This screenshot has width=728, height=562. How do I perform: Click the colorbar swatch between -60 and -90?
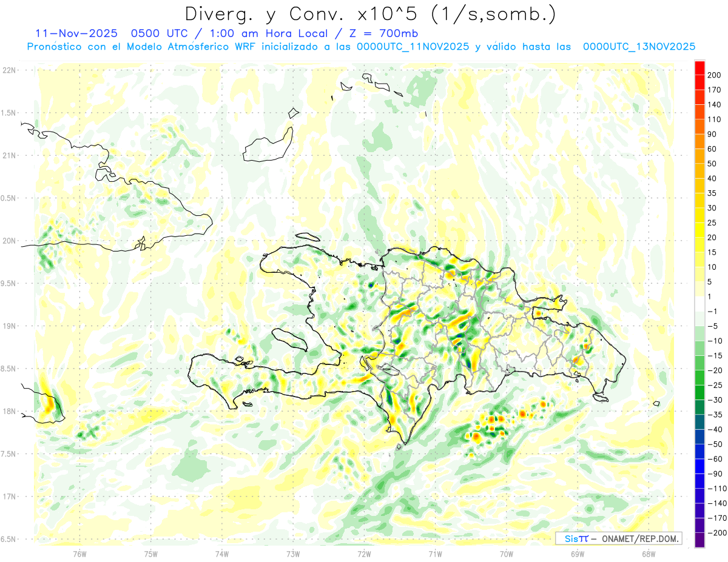(699, 466)
